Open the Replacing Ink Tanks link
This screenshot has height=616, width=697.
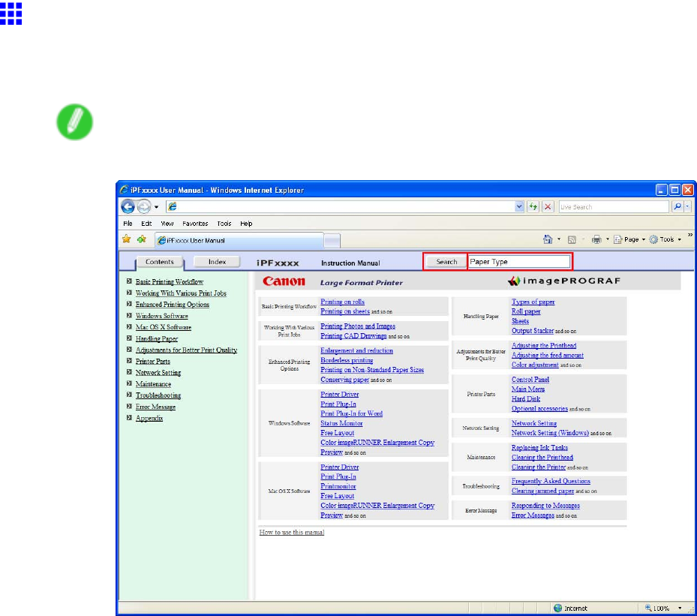(x=539, y=447)
